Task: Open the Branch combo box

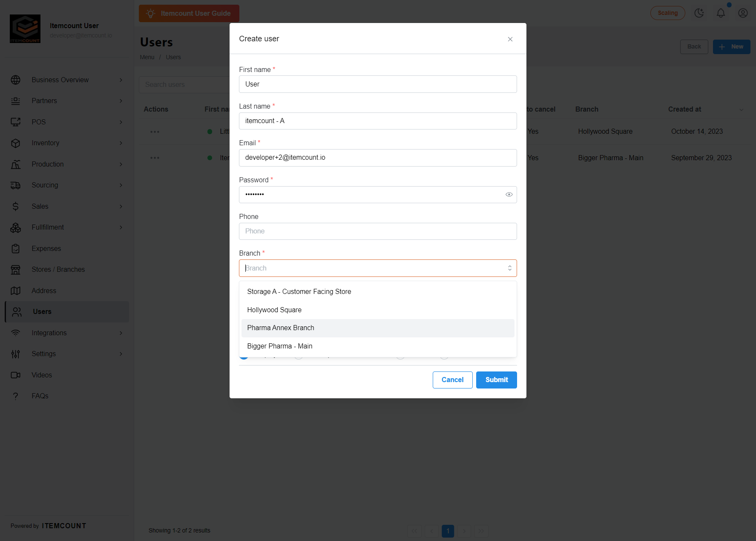Action: (x=378, y=268)
